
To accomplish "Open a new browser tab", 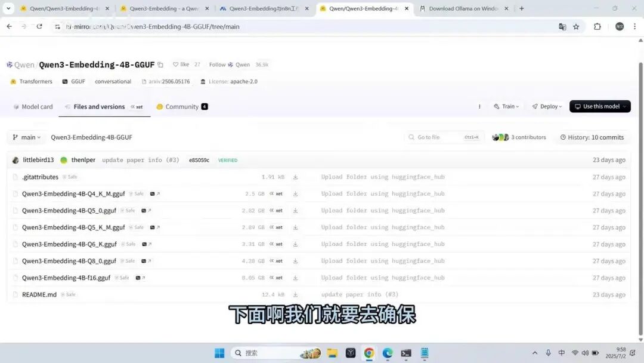I will (522, 8).
